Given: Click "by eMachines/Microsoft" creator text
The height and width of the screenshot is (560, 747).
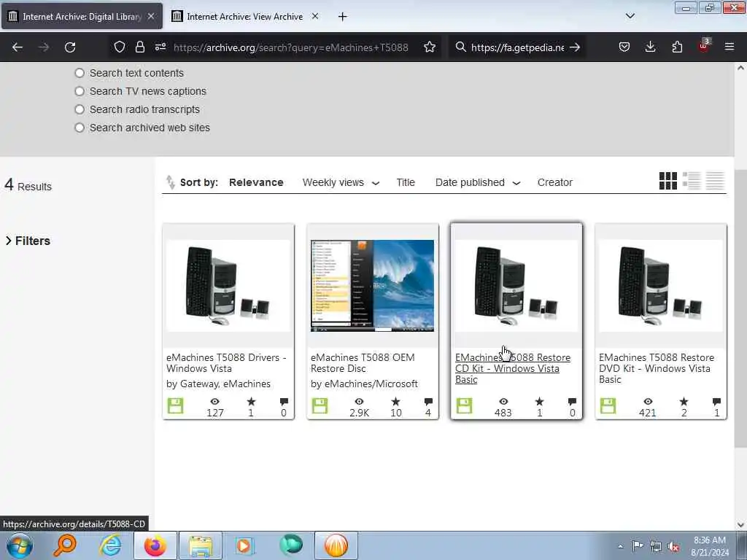Looking at the screenshot, I should (x=364, y=384).
